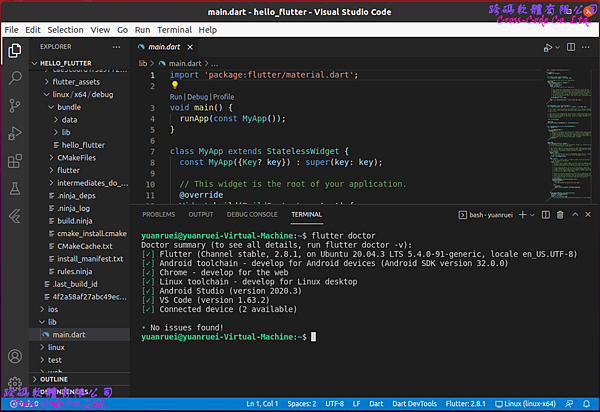Screen dimensions: 600x412
Task: Open the Terminal menu in menu bar
Action: click(x=174, y=30)
